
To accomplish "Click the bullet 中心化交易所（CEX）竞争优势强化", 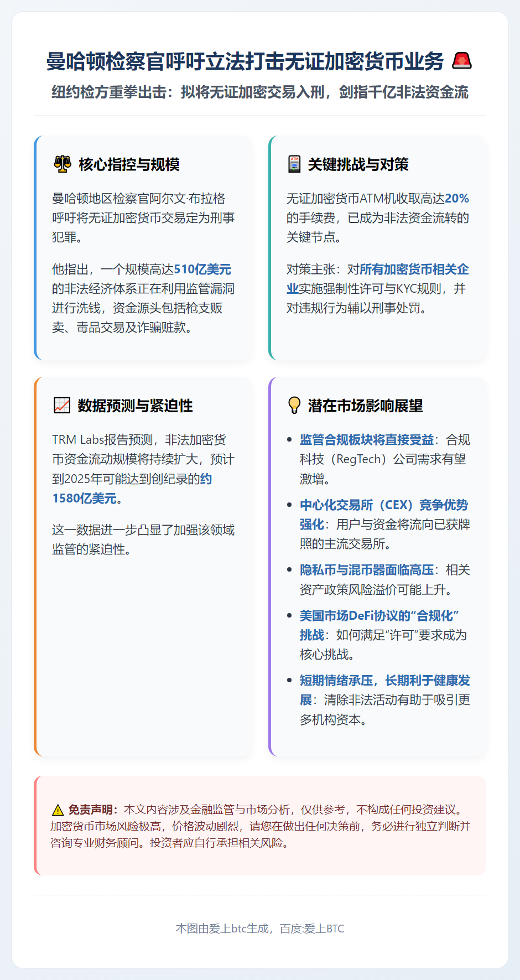I will pos(384,515).
